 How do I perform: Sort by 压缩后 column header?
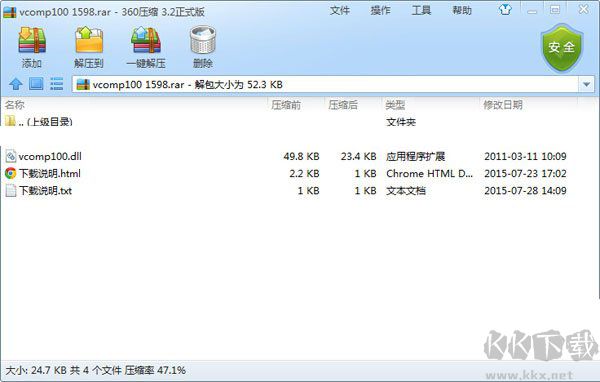coord(343,104)
